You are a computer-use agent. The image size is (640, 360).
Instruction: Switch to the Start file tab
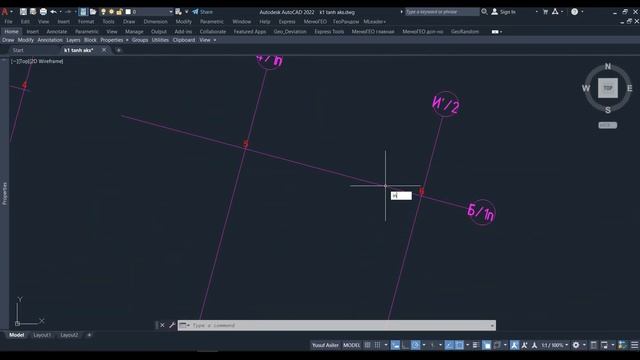[x=18, y=50]
